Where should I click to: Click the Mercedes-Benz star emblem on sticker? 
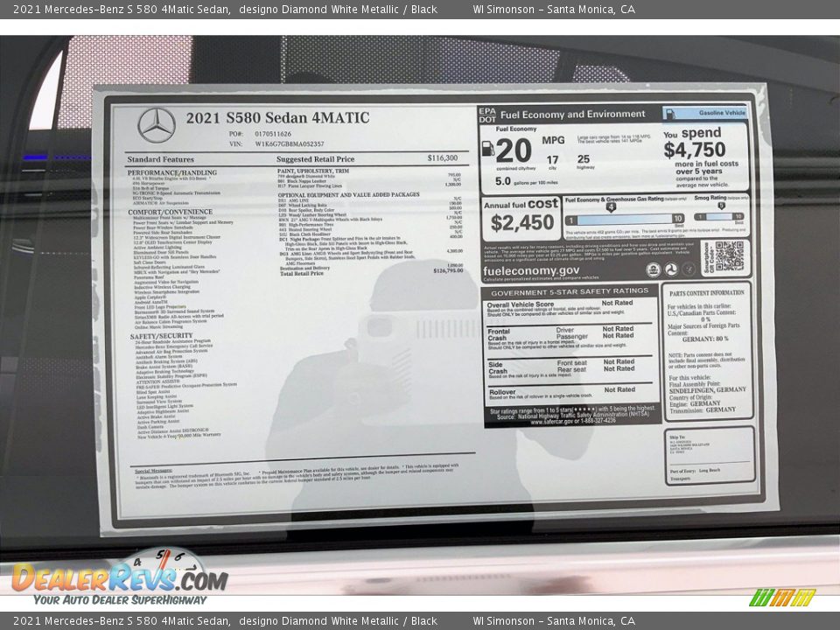pyautogui.click(x=157, y=125)
